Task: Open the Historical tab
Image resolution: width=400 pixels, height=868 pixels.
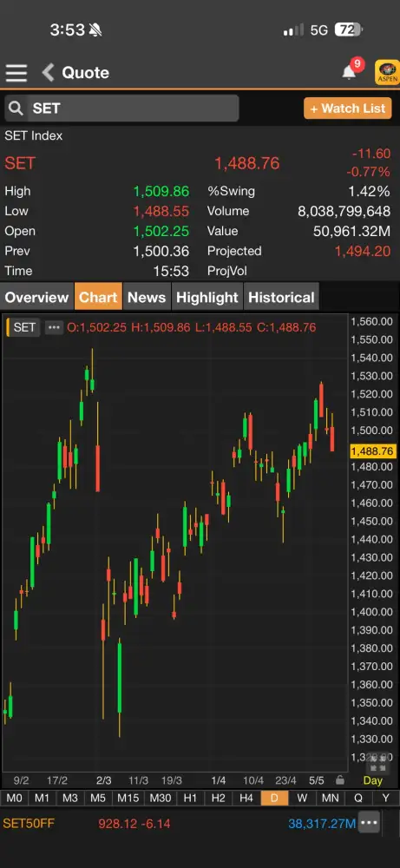Action: [x=281, y=297]
